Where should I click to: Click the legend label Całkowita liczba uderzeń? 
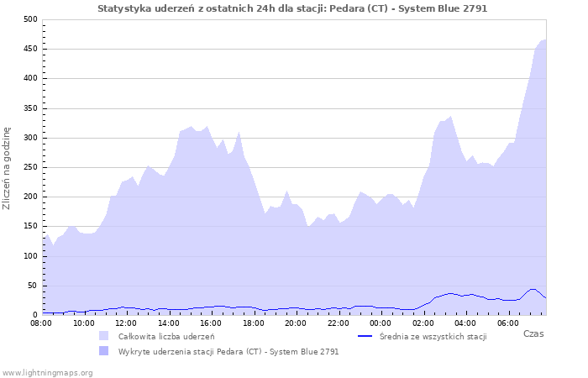[166, 336]
